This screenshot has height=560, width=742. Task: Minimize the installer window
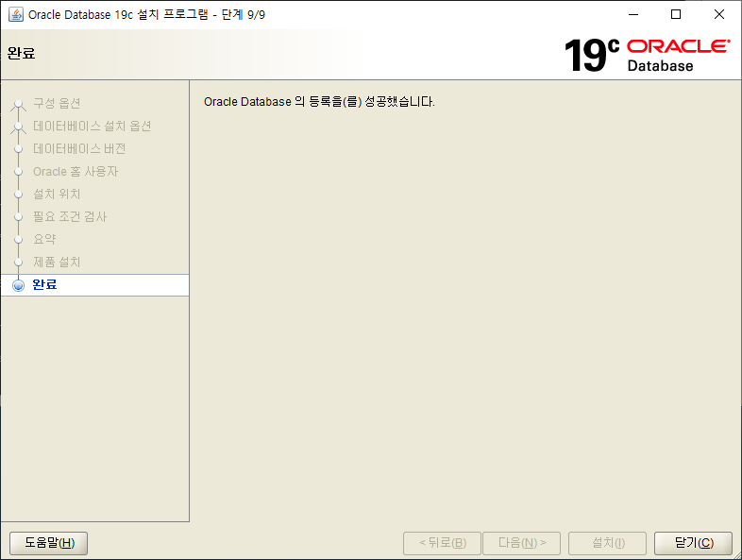[x=633, y=15]
